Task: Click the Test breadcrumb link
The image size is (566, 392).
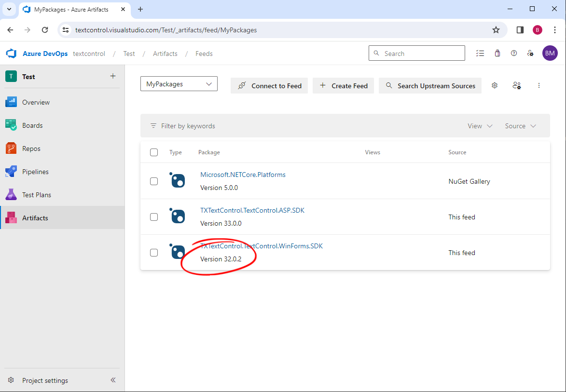Action: point(129,54)
